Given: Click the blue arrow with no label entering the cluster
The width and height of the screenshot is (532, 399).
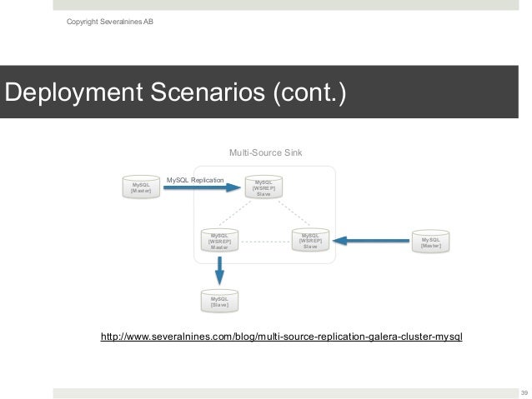Looking at the screenshot, I should coord(371,241).
